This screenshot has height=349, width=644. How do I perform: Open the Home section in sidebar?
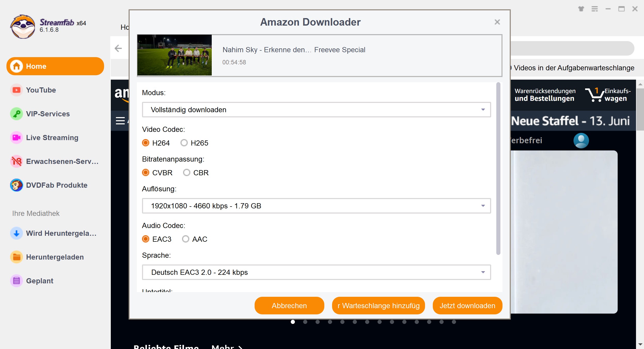[x=55, y=66]
